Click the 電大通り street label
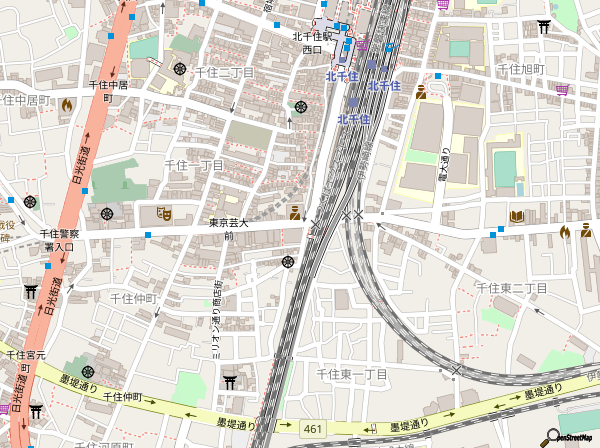Viewport: 600px width, 448px height. pos(442,170)
